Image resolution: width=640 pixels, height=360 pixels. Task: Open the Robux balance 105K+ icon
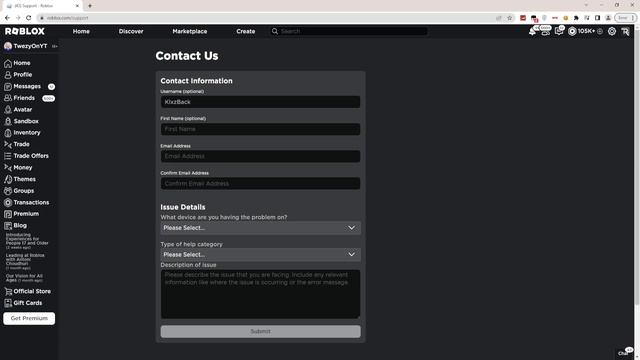point(572,31)
